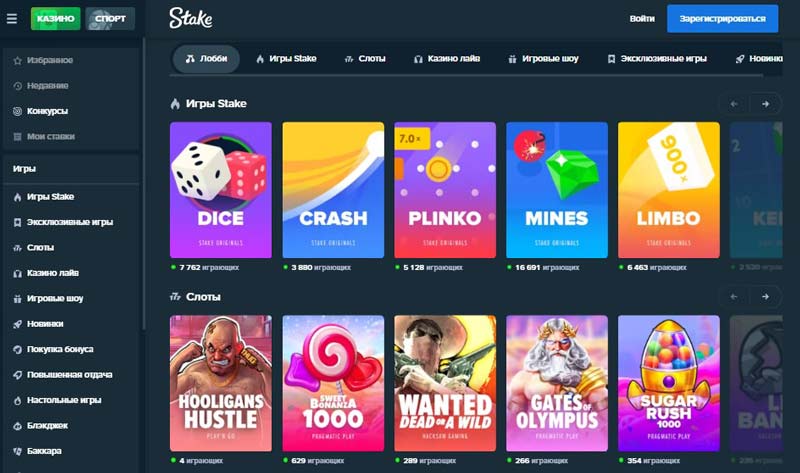Viewport: 800px width, 473px height.
Task: Show next Игры Stake games with right arrow
Action: click(765, 104)
